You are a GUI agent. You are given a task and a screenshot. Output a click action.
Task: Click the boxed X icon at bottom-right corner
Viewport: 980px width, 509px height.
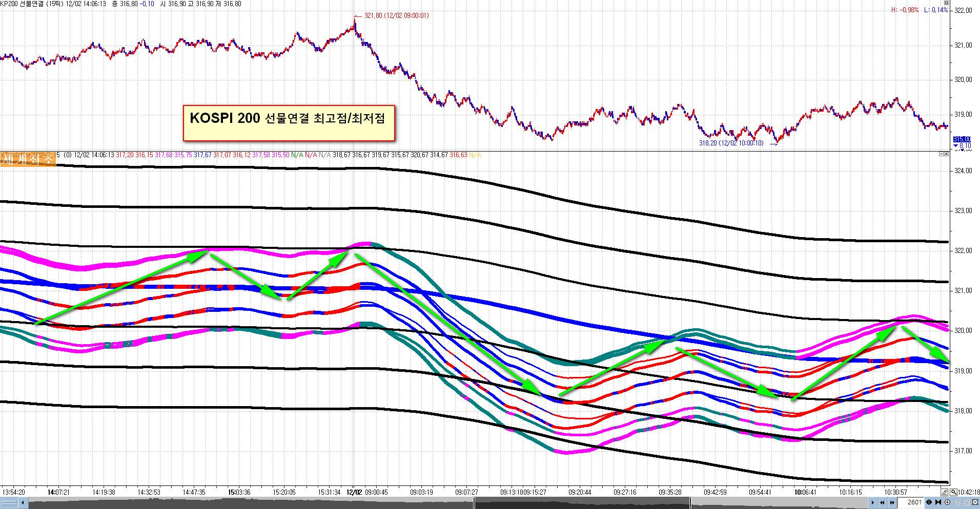pos(975,502)
